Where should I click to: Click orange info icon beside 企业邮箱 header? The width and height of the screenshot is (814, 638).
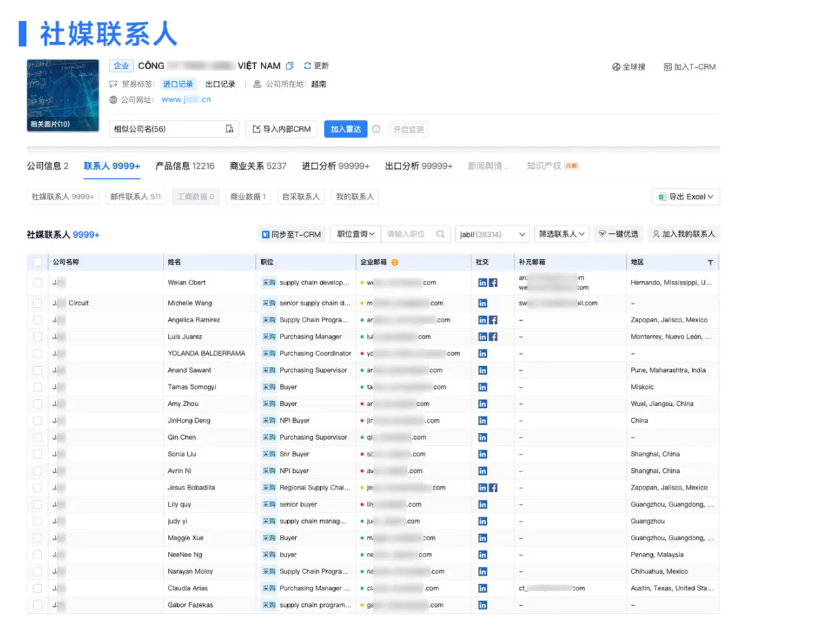(x=395, y=262)
